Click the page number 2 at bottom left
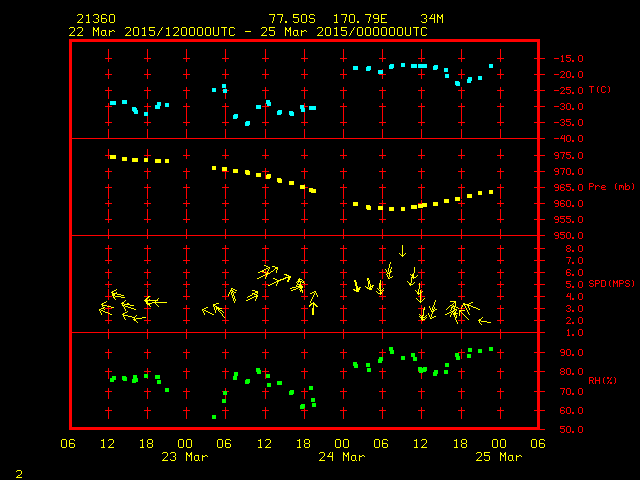The width and height of the screenshot is (640, 480). pyautogui.click(x=19, y=474)
